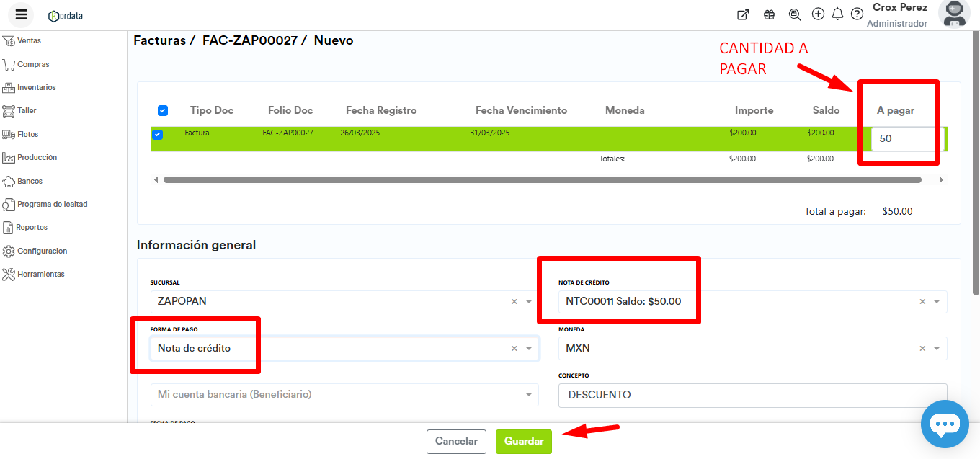This screenshot has width=980, height=459.
Task: Click the plus circle add icon
Action: tap(818, 14)
